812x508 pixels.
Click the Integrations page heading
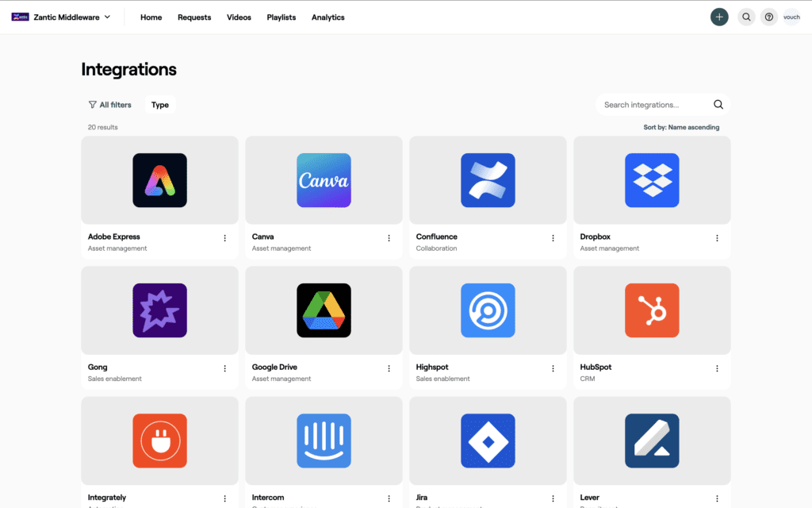click(x=129, y=70)
